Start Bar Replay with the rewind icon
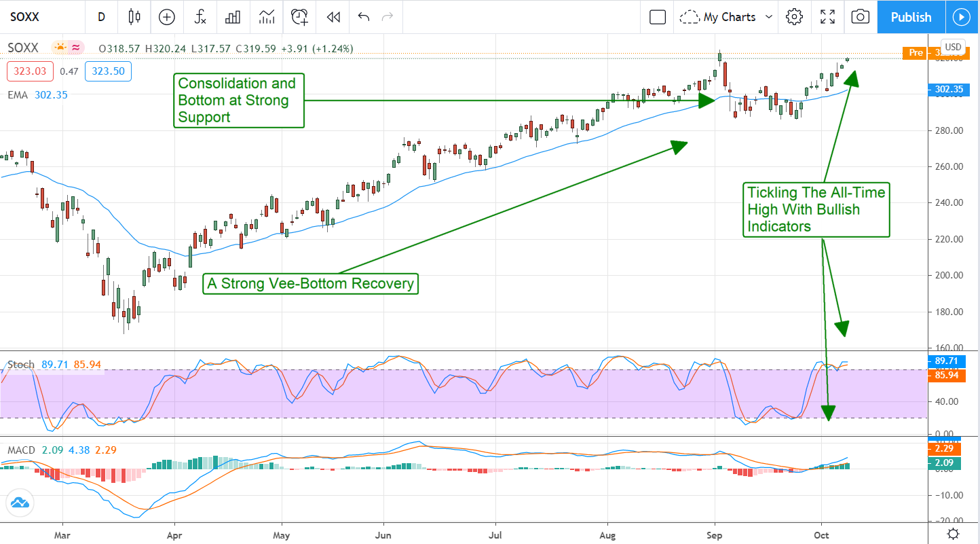 333,17
